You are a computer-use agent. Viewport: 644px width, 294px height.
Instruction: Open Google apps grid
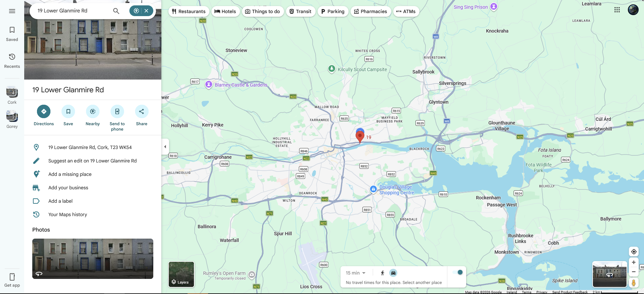click(617, 10)
